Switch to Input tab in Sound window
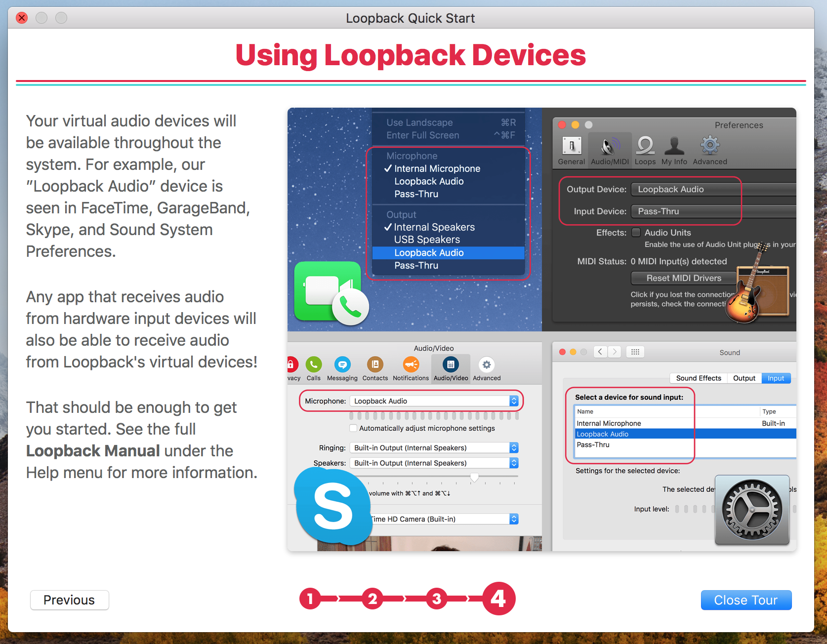This screenshot has width=827, height=644. click(x=776, y=378)
